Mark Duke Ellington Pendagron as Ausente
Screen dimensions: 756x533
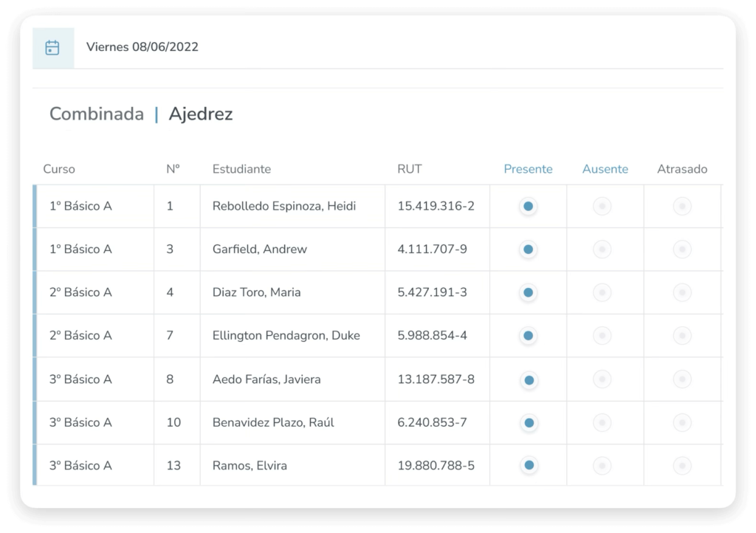602,336
